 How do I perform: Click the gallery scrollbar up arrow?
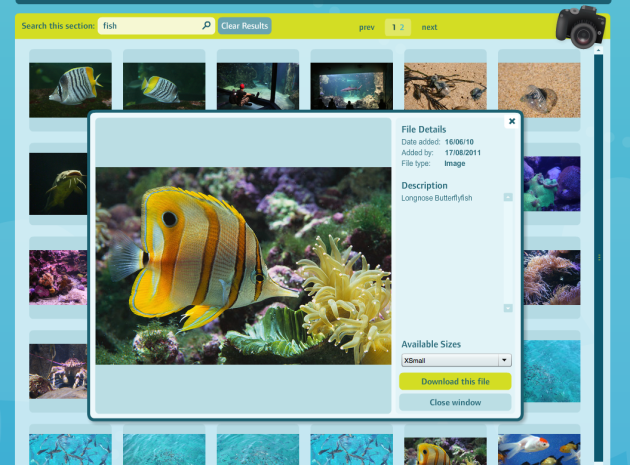pos(598,50)
